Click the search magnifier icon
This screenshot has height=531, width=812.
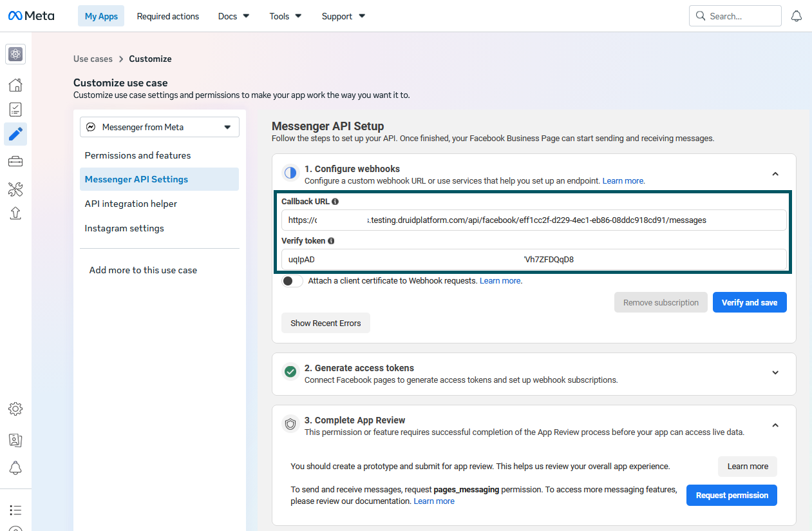[701, 16]
